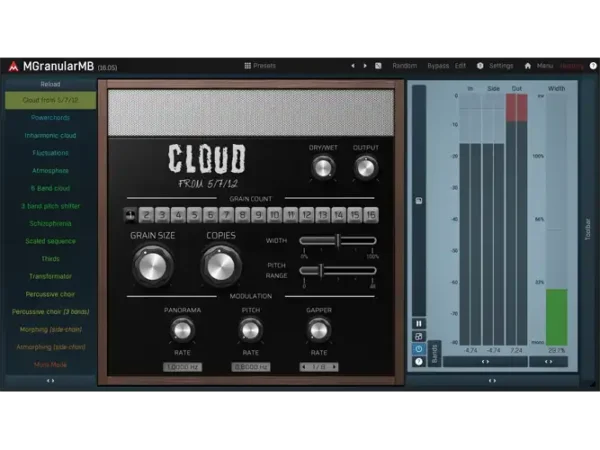Click Gapper rate next value arrow
This screenshot has height=450, width=600.
pos(334,367)
